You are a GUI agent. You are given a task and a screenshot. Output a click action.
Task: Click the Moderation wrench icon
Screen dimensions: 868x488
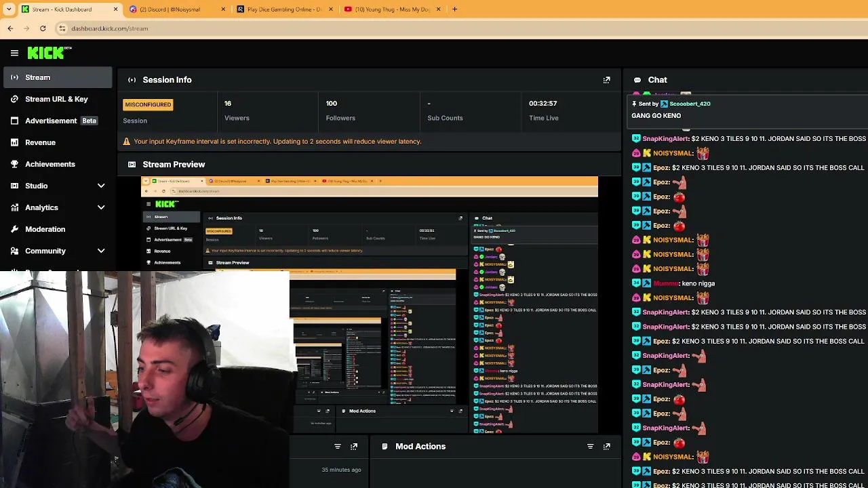[x=14, y=229]
